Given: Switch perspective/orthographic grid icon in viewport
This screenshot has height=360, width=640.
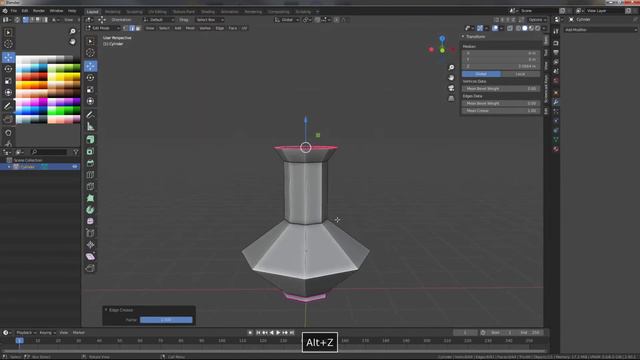Looking at the screenshot, I should click(x=451, y=98).
